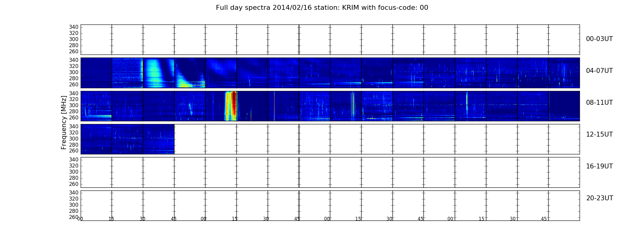Select the 08-11UT row label

[x=599, y=103]
